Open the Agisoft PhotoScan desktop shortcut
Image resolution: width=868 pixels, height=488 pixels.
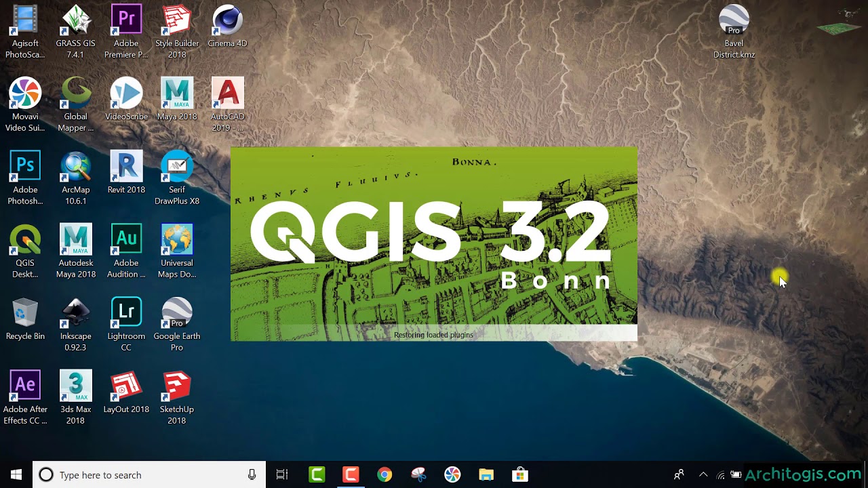click(x=25, y=31)
